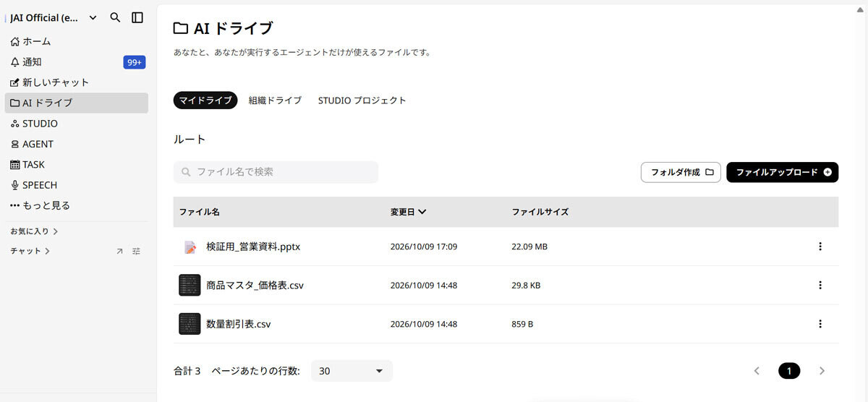Open 商品マスタ_価格表.csv file
This screenshot has height=402, width=868.
(255, 285)
